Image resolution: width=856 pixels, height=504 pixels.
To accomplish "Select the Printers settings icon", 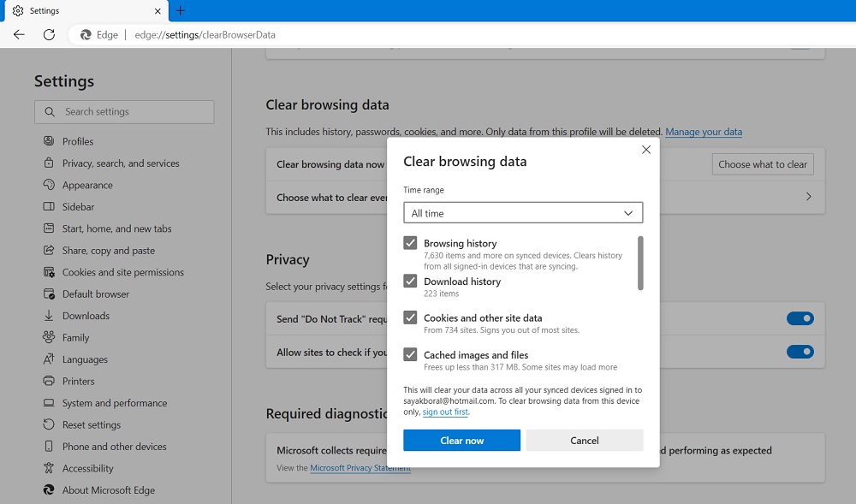I will click(50, 381).
